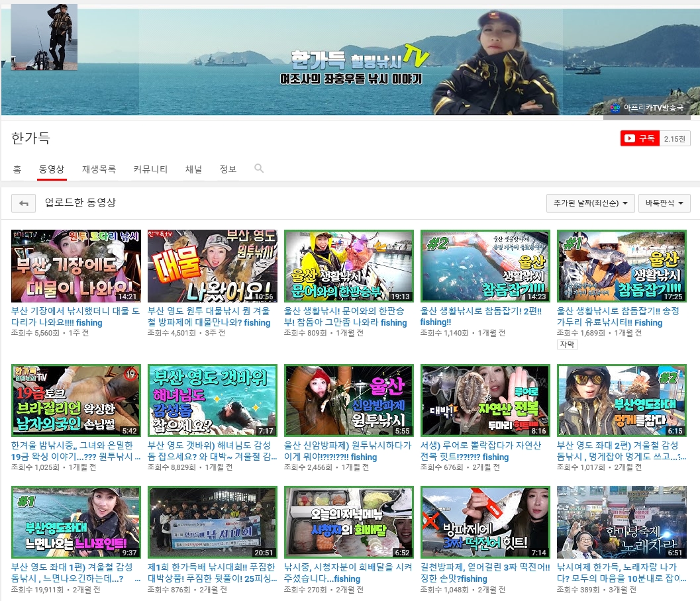Image resolution: width=700 pixels, height=601 pixels.
Task: Click the search magnifier icon in channel tabs
Action: click(x=259, y=169)
